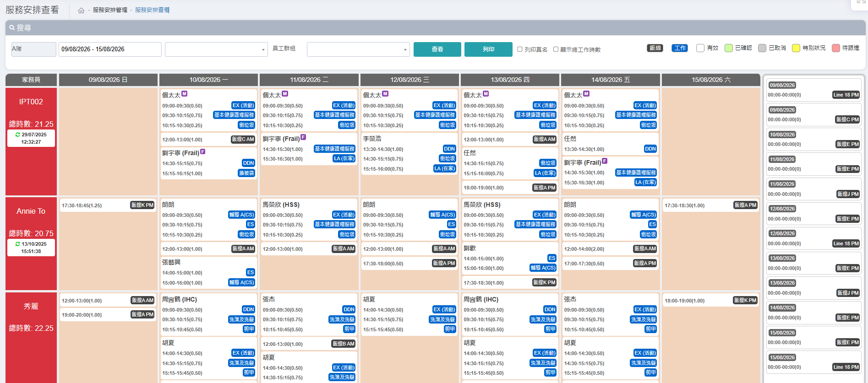Click the A隊 team input field
Screen dimensions: 868x383
[33, 49]
